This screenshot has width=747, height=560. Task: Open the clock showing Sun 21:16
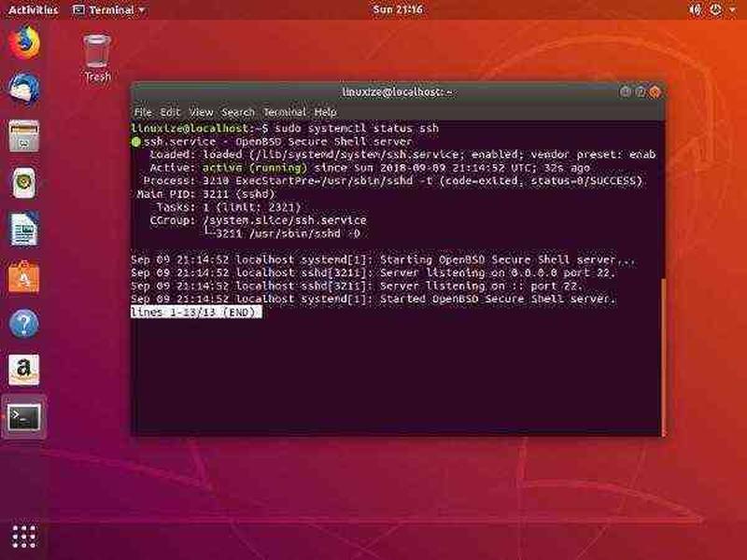pos(398,9)
